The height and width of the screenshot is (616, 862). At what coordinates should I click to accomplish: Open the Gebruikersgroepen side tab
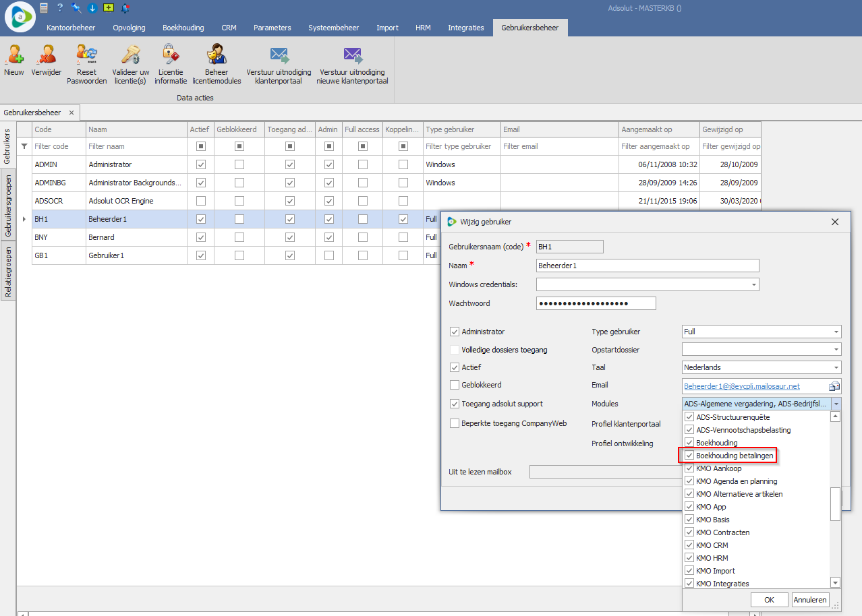(x=9, y=205)
